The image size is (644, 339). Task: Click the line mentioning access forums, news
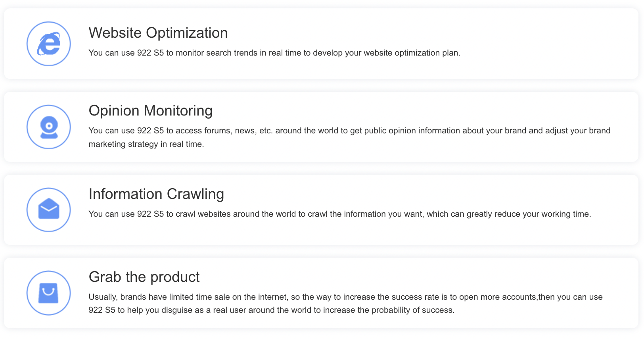coord(349,131)
